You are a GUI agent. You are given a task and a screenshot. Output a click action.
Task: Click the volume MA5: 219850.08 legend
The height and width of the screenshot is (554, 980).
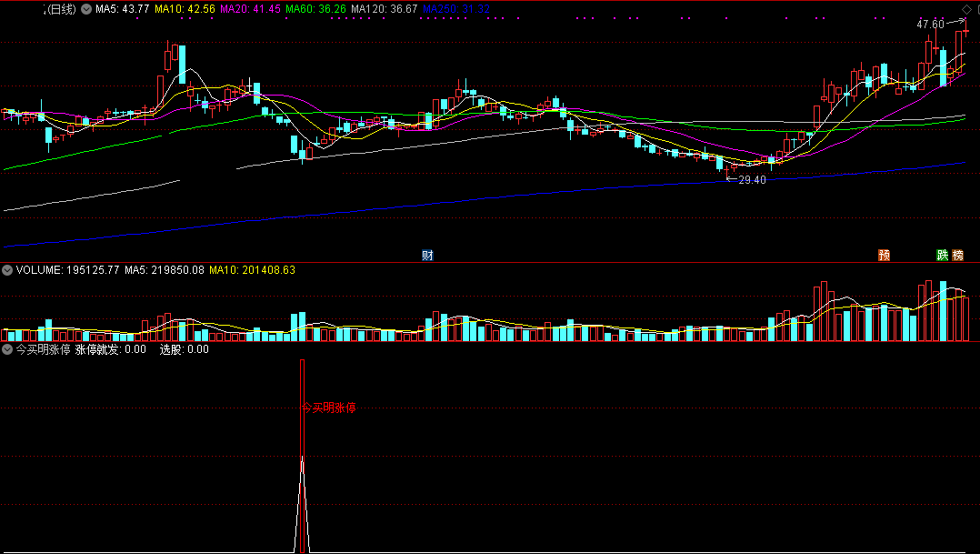click(165, 270)
